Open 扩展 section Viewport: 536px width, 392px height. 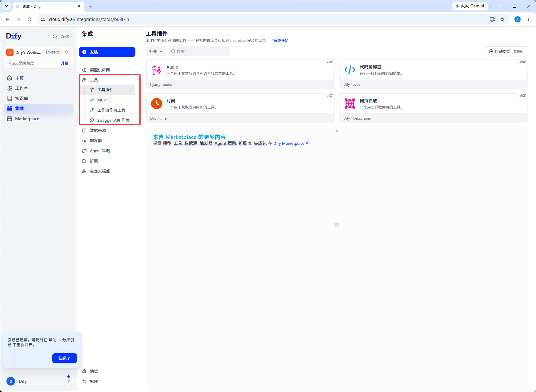[x=107, y=161]
